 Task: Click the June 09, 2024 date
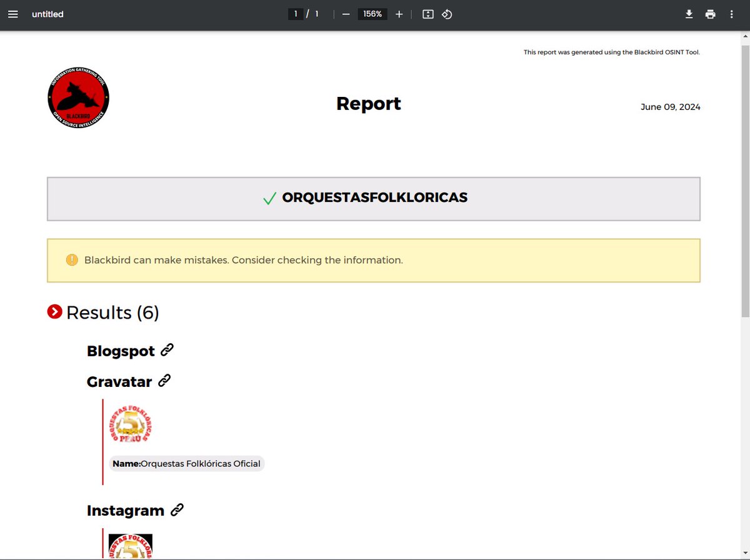pos(671,107)
